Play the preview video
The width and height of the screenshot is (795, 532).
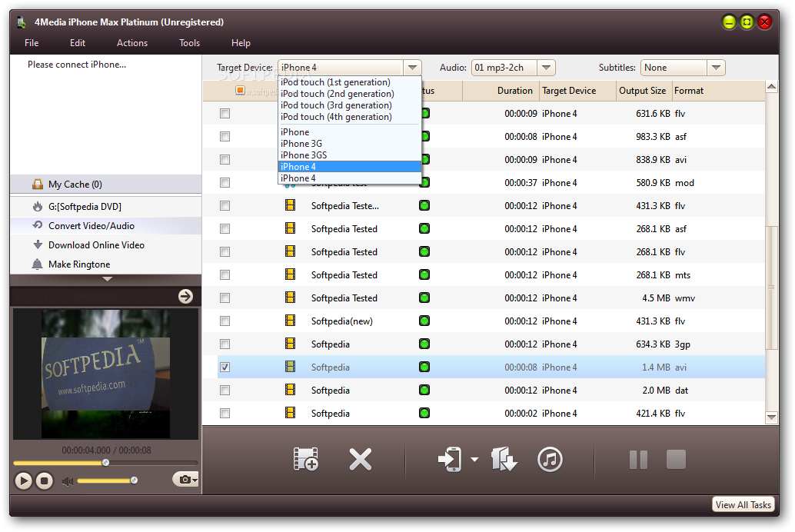(23, 480)
